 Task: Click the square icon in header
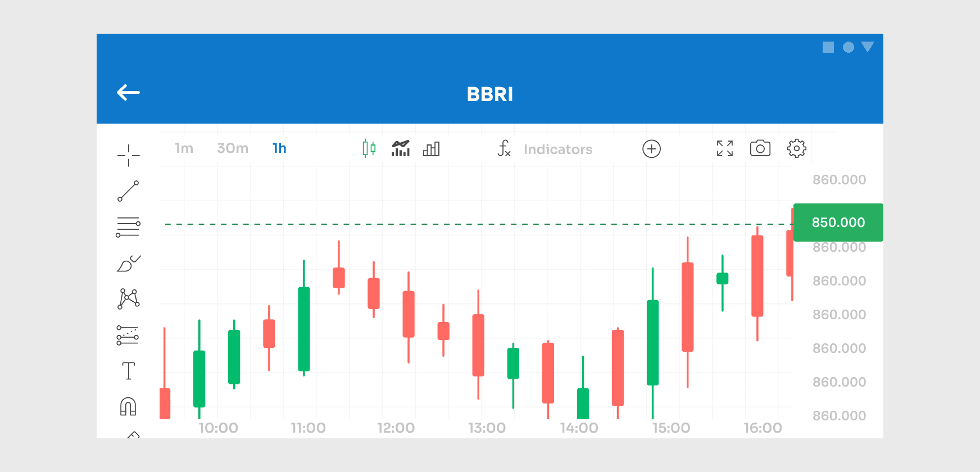tap(828, 47)
